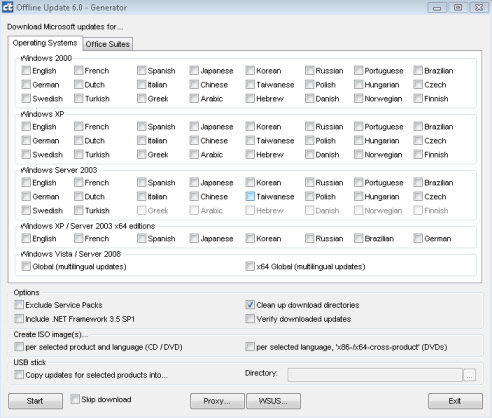Open WSUS settings

[x=273, y=401]
